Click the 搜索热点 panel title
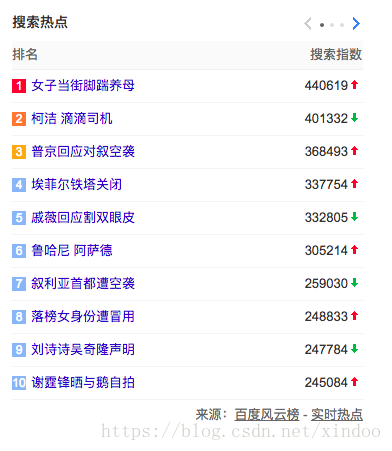392x451 pixels. 40,22
